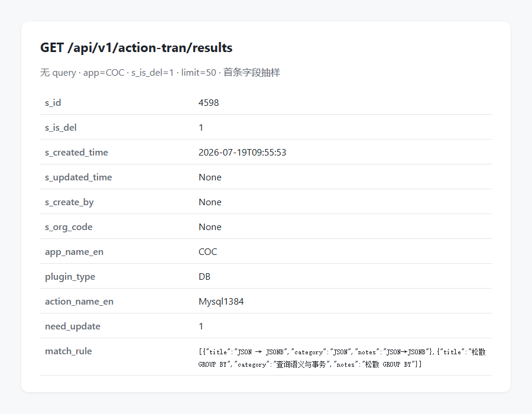
Task: Click the "s_org_code" field label
Action: pyautogui.click(x=69, y=227)
